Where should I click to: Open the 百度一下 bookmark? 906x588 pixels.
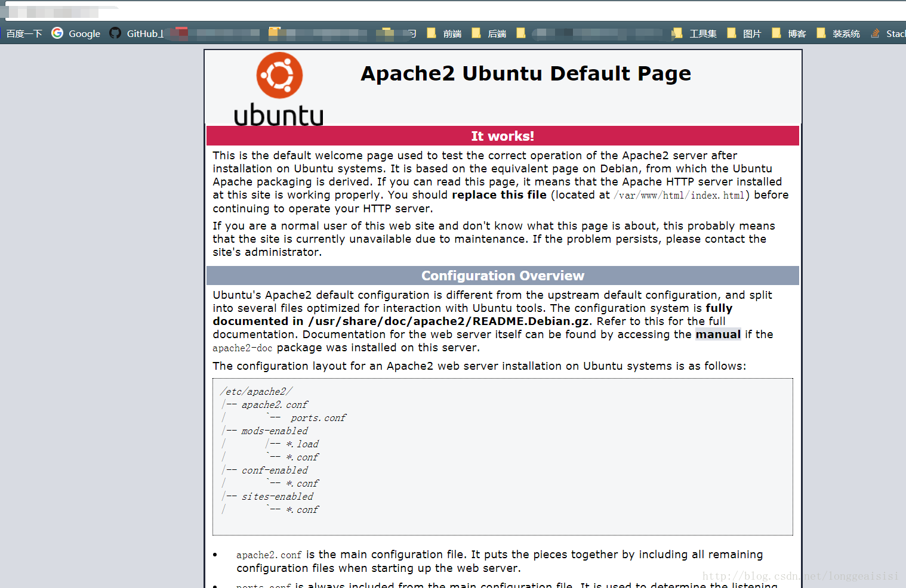(24, 34)
